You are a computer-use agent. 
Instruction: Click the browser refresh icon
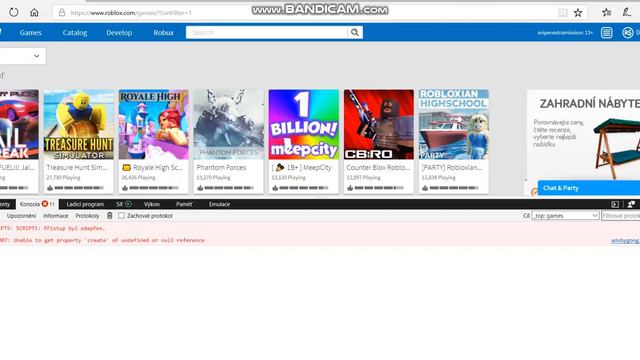13,12
